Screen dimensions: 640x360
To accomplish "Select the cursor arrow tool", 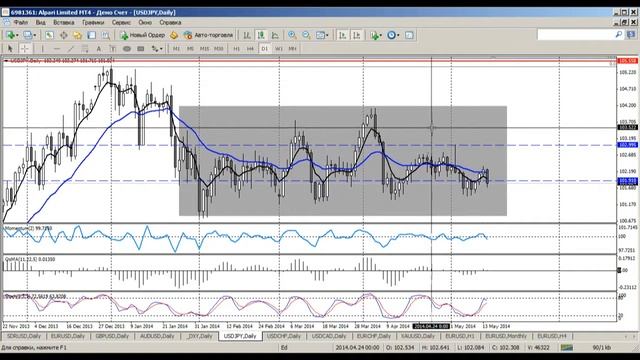I will pos(10,49).
